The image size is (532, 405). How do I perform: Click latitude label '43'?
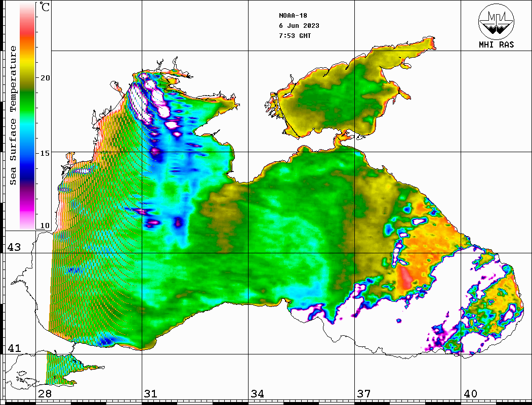click(x=14, y=247)
